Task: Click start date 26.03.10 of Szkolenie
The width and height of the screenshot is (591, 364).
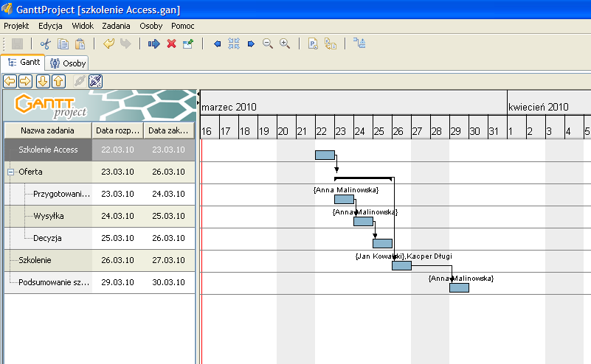Action: tap(117, 261)
